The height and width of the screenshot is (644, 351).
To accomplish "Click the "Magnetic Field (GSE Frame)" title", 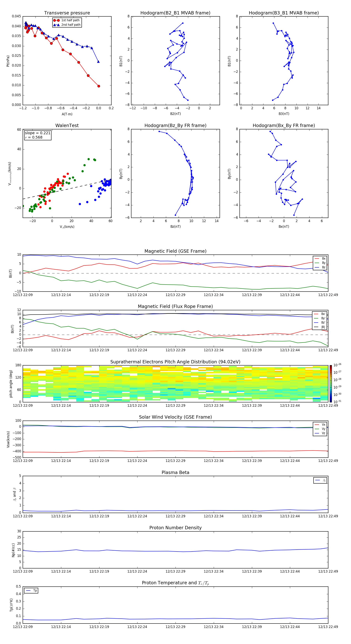I will click(x=175, y=251).
